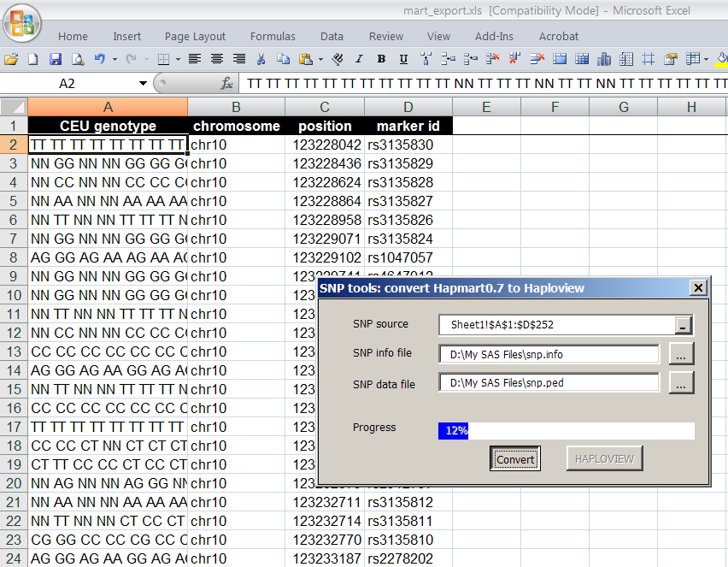Apply cell borders icon
This screenshot has height=567, width=728.
pos(163,59)
